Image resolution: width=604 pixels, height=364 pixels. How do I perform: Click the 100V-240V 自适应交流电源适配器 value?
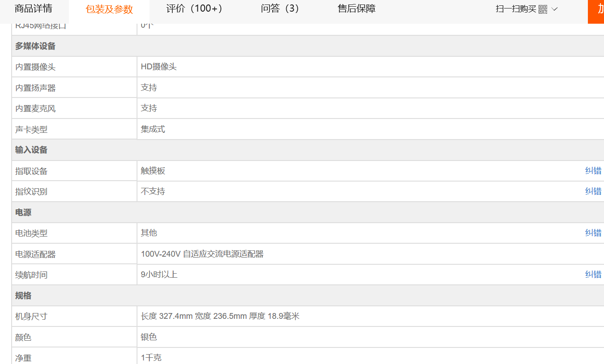[202, 254]
